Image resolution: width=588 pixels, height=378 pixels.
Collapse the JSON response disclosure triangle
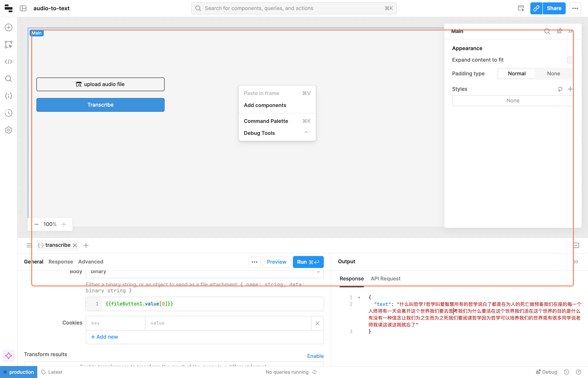[x=359, y=298]
